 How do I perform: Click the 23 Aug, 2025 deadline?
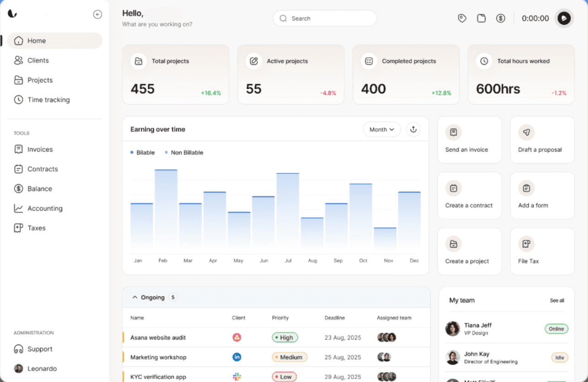(343, 338)
